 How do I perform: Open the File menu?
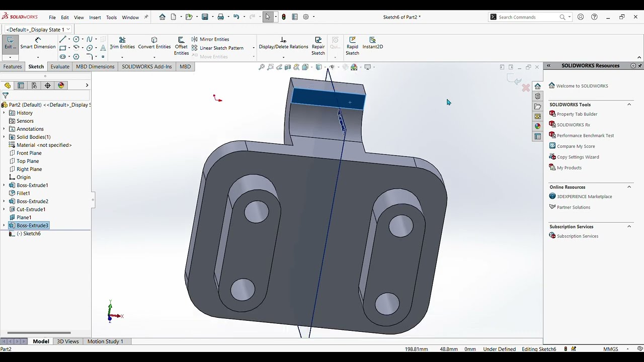[x=52, y=18]
